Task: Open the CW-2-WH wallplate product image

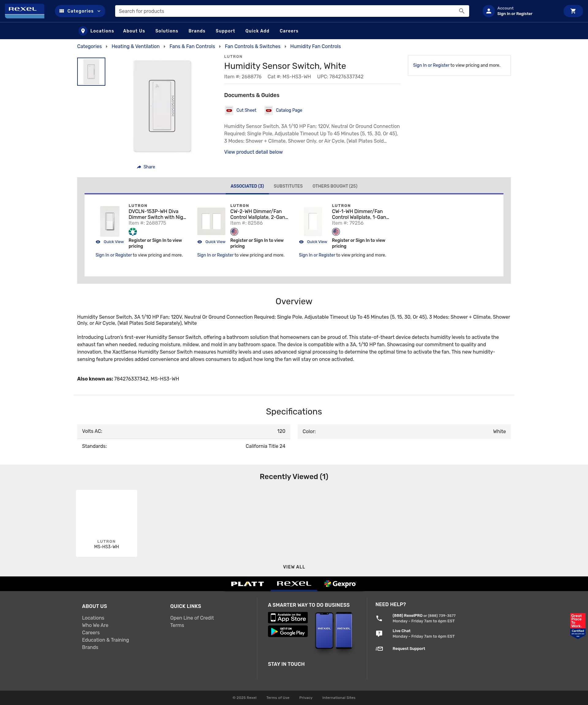Action: click(211, 221)
